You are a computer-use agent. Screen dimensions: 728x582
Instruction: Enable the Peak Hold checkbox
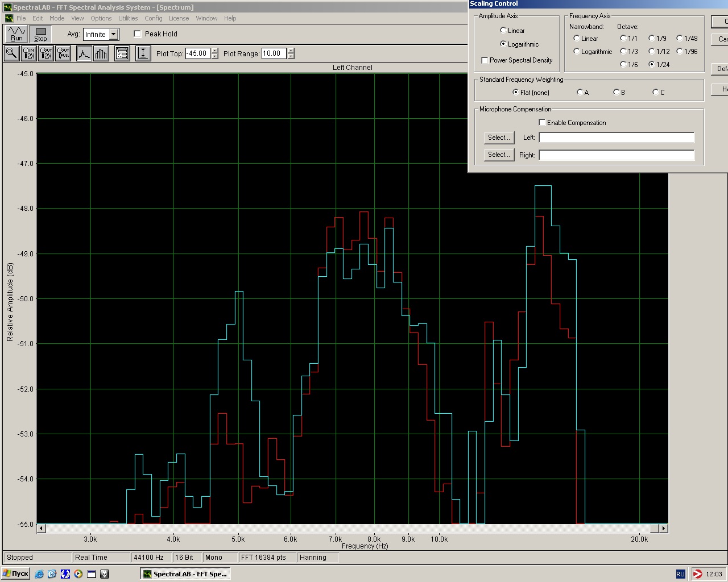pos(138,34)
